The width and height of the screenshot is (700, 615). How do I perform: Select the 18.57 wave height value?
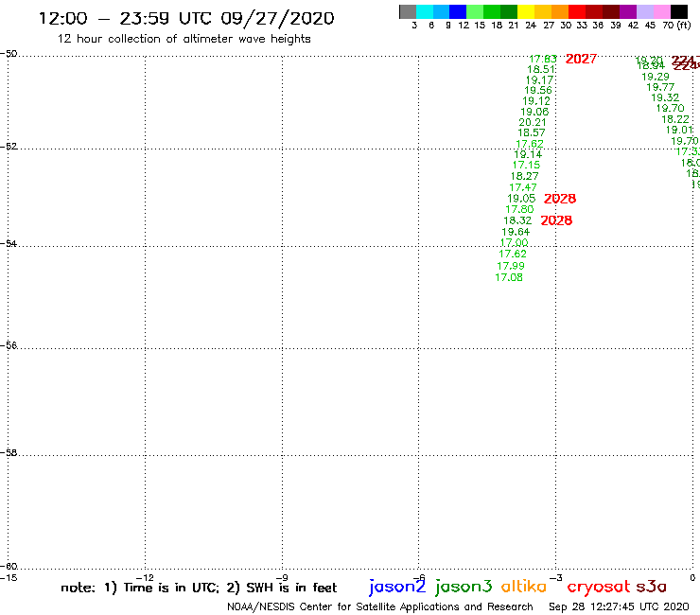pos(532,132)
